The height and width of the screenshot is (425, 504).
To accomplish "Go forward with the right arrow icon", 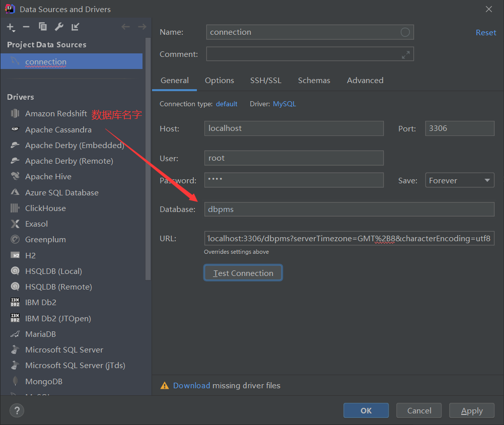I will coord(142,27).
